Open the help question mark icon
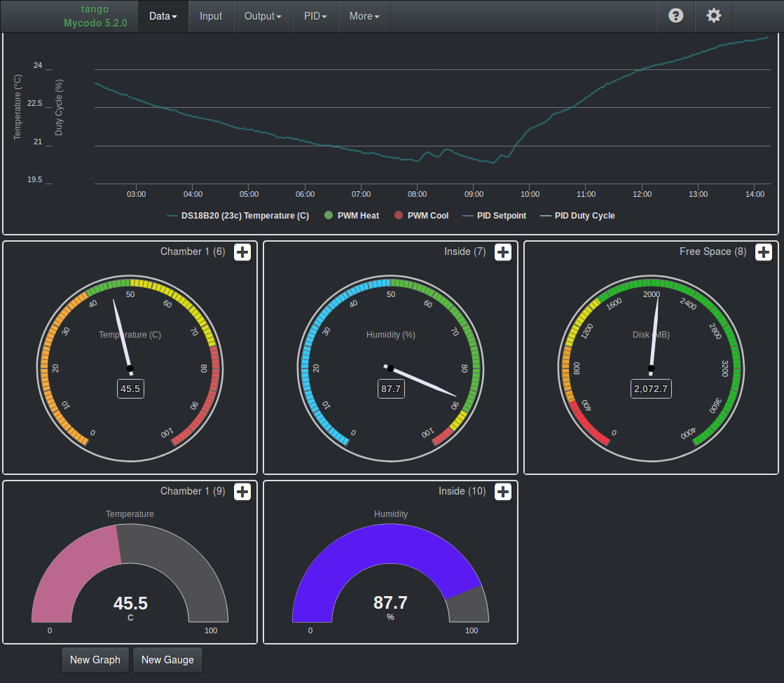Screen dimensions: 784x683 [x=675, y=15]
